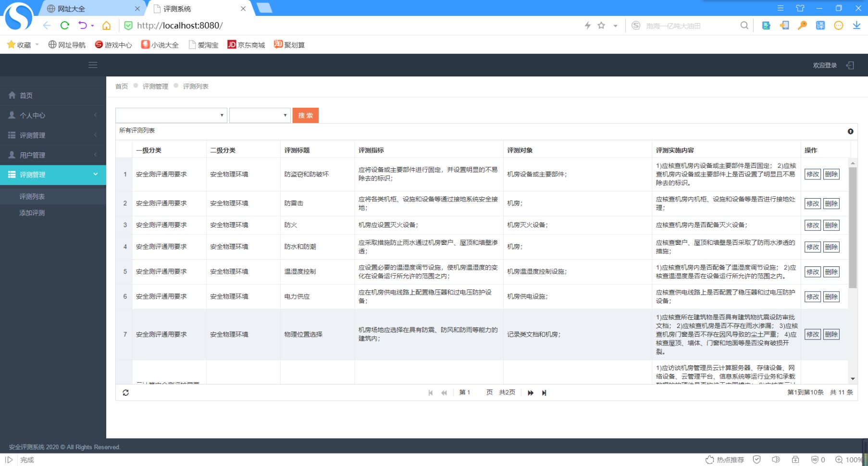This screenshot has height=466, width=868.
Task: Open the downloads arrow icon
Action: coord(856,25)
